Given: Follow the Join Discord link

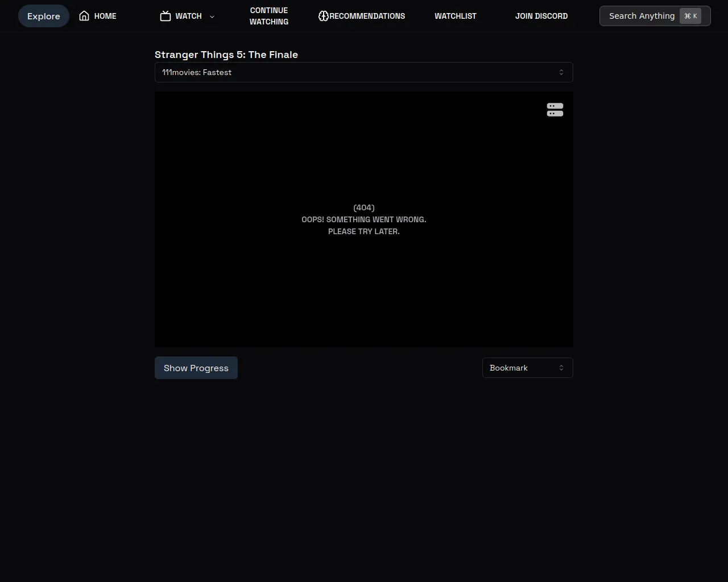Looking at the screenshot, I should tap(541, 16).
